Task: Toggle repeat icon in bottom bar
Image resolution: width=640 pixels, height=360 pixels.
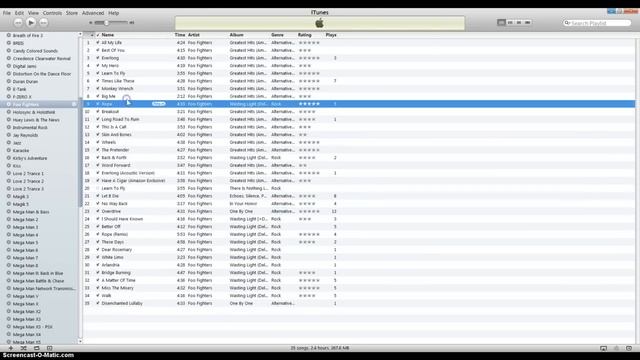Action: coord(37,348)
